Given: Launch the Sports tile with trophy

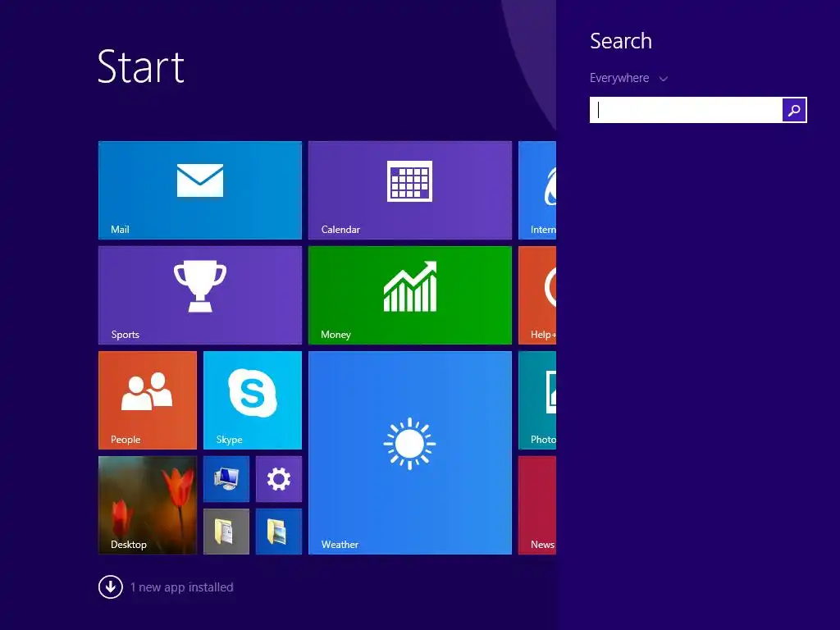Looking at the screenshot, I should [200, 295].
